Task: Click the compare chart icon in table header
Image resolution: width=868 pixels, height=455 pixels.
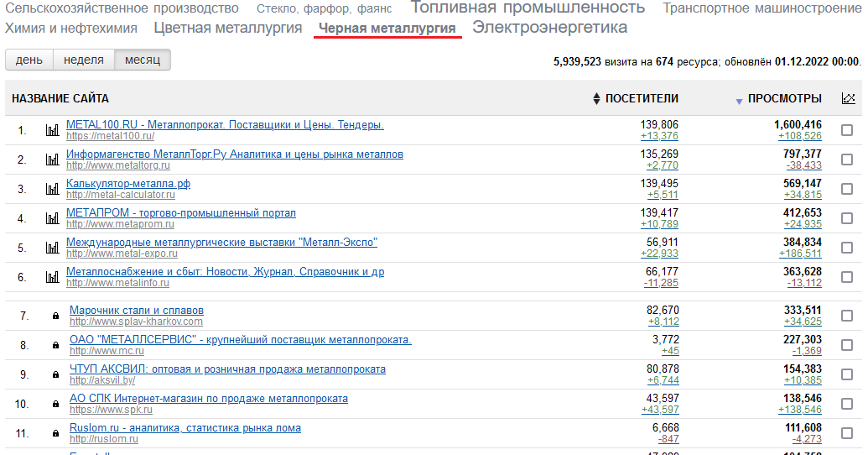Action: [848, 98]
